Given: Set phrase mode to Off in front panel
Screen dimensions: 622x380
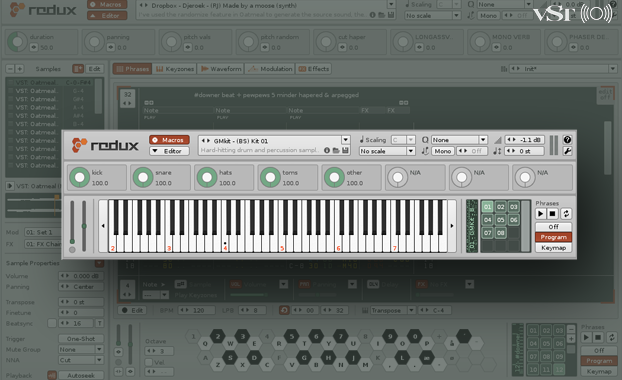Looking at the screenshot, I should 553,226.
